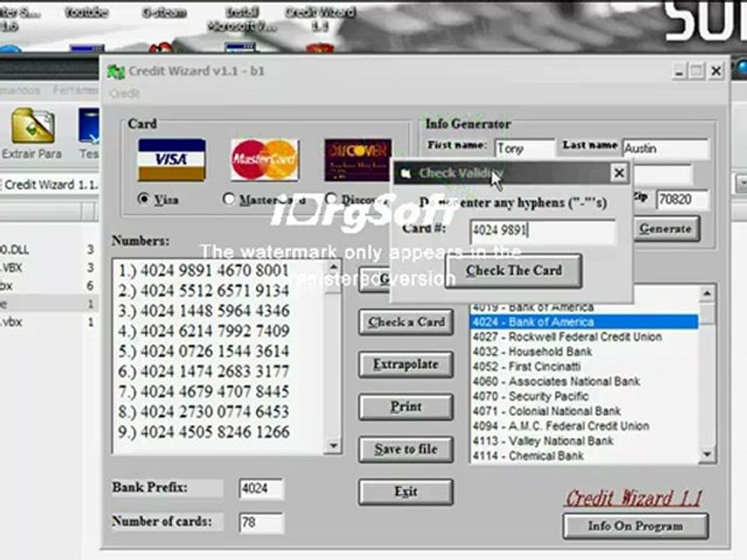Select '4114 - Chemical Bank' entry
Viewport: 747px width, 560px height.
click(584, 456)
